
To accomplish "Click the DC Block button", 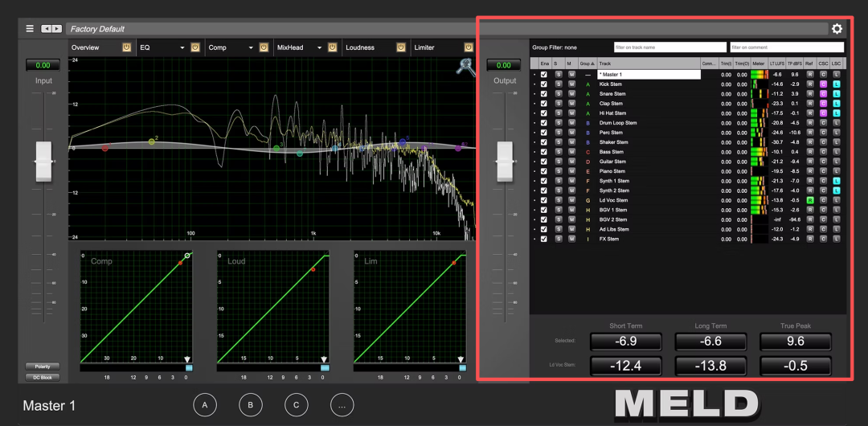I will click(x=43, y=378).
